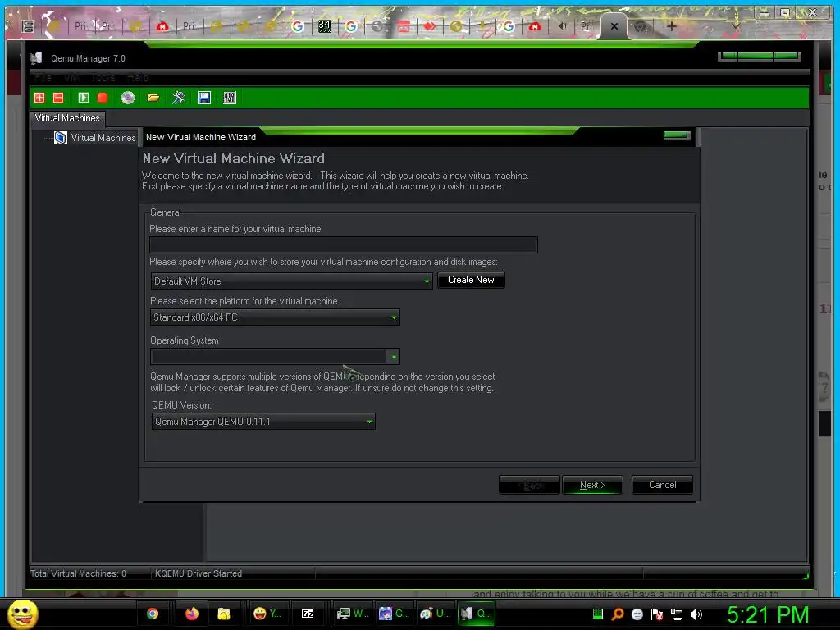Image resolution: width=840 pixels, height=630 pixels.
Task: Click the 5:21 PM clock
Action: 768,615
